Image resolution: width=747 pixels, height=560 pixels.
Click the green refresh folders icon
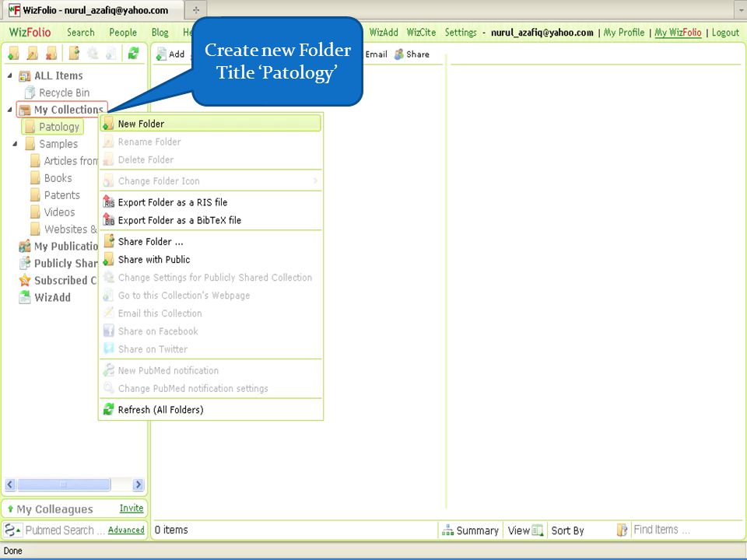click(x=133, y=54)
